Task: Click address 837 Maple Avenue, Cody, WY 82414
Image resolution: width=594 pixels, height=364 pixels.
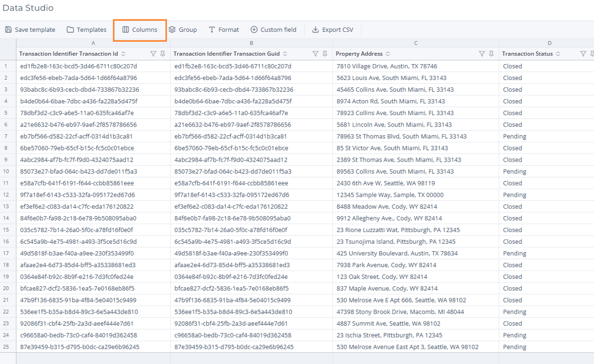Action: click(x=387, y=288)
